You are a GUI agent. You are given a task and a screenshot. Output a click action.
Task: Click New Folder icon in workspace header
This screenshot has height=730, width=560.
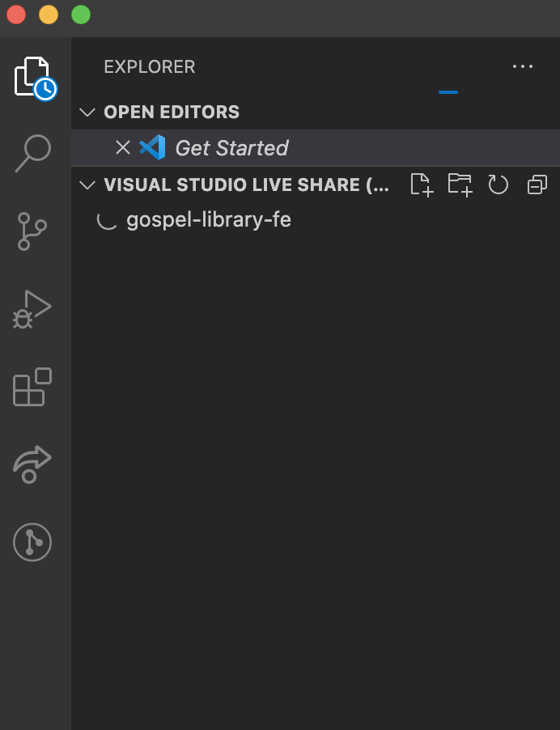pyautogui.click(x=460, y=185)
